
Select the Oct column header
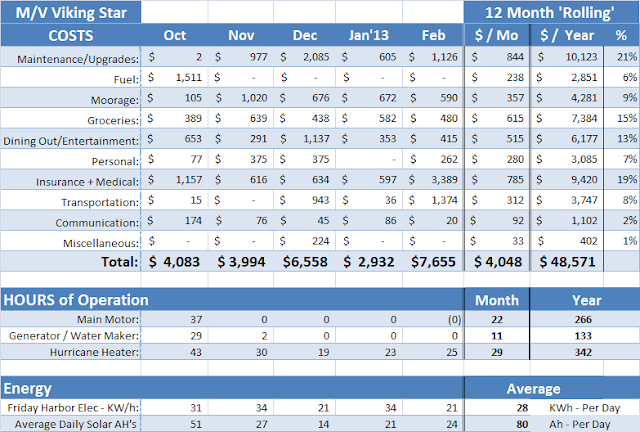click(x=175, y=36)
